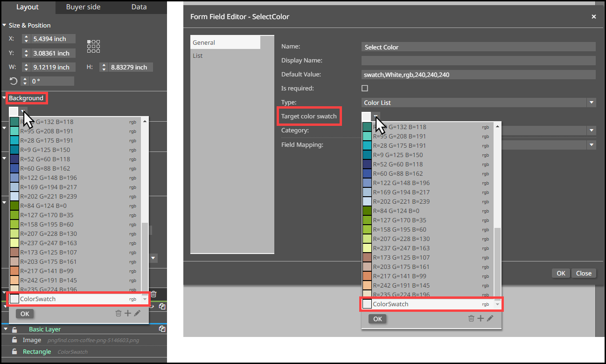Delete swatch using trash icon in Background picker
This screenshot has height=364, width=606.
[x=118, y=314]
